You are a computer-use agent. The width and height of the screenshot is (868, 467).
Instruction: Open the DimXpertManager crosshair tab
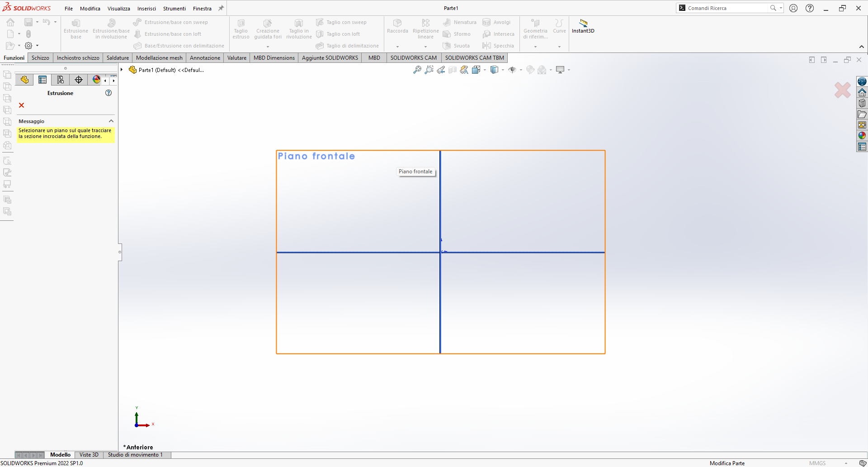coord(79,80)
